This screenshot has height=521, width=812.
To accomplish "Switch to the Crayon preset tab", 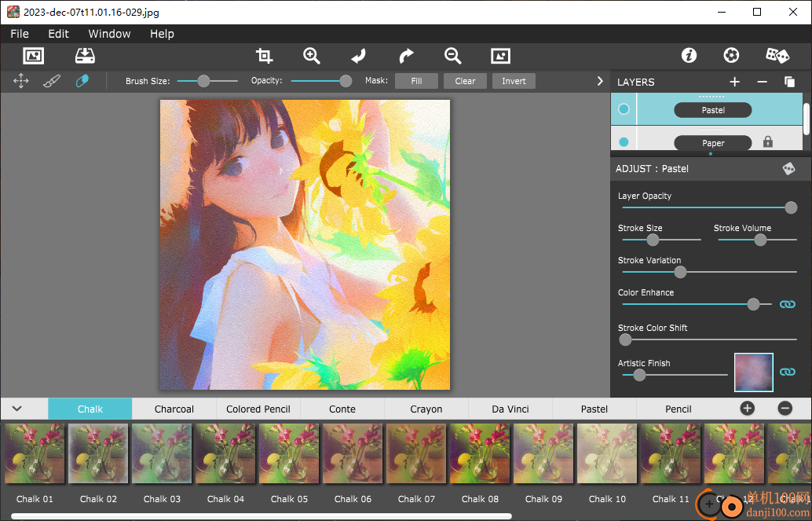I will [426, 409].
